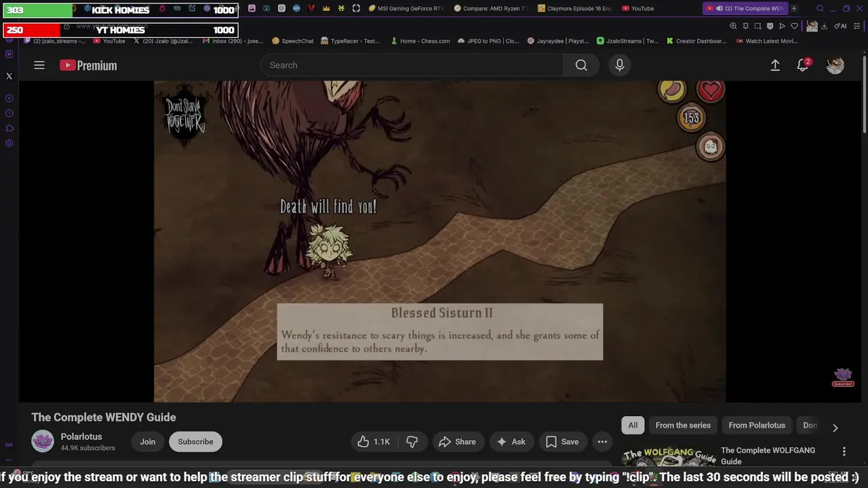Open the jzalo_streams Twitch bookmark
Viewport: 868px width, 488px height.
(x=54, y=41)
